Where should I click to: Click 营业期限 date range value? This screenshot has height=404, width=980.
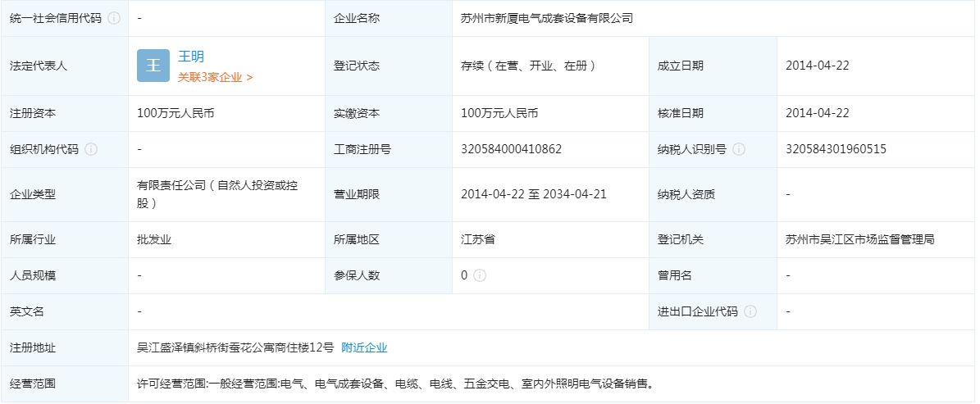pyautogui.click(x=533, y=194)
